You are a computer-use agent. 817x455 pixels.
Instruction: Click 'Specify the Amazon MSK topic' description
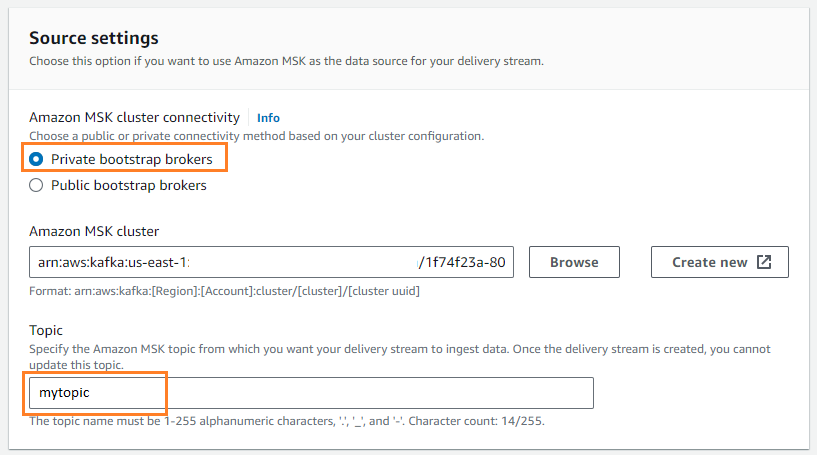(400, 356)
